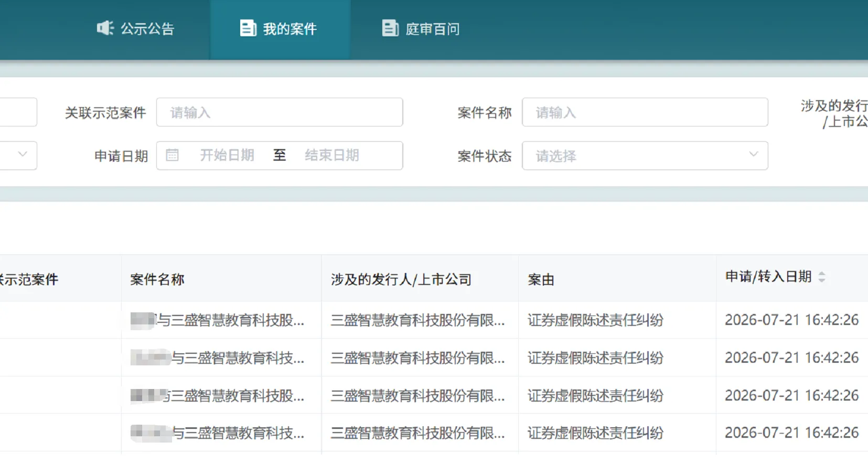Viewport: 868px width, 473px height.
Task: Click 证券虚假陈述责任纠纷 in the third row
Action: tap(596, 395)
